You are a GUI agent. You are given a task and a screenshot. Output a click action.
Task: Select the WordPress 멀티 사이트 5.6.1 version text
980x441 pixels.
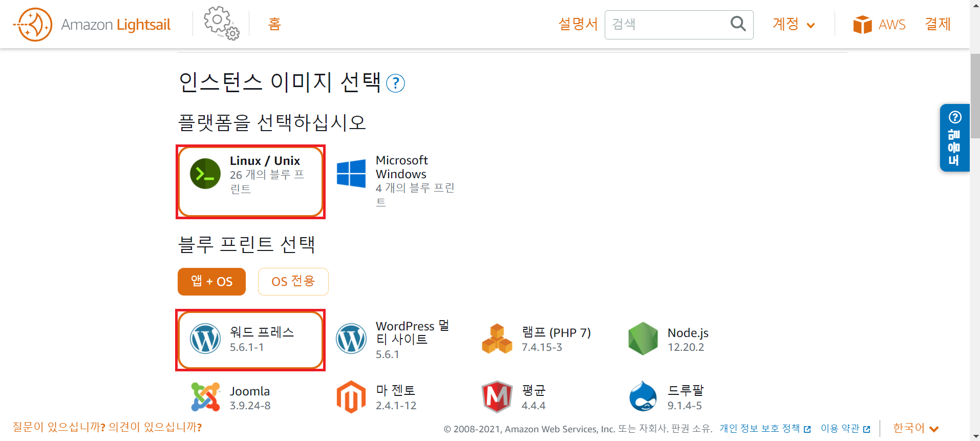[388, 354]
